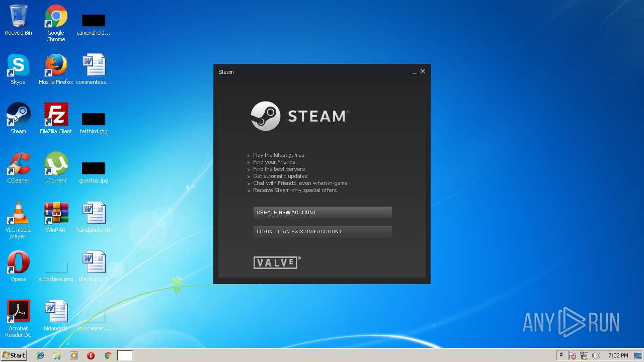The image size is (644, 362).
Task: Open the Action Center flag icon
Action: tap(572, 355)
